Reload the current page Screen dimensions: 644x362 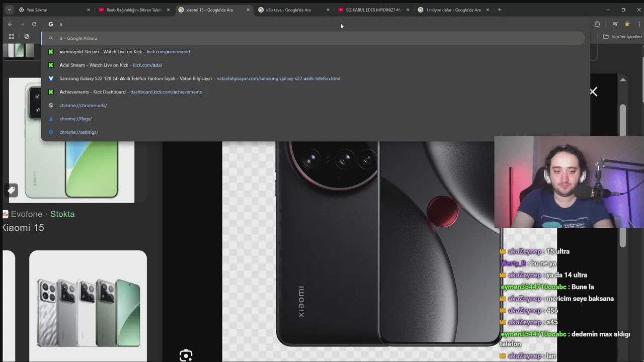pos(34,24)
